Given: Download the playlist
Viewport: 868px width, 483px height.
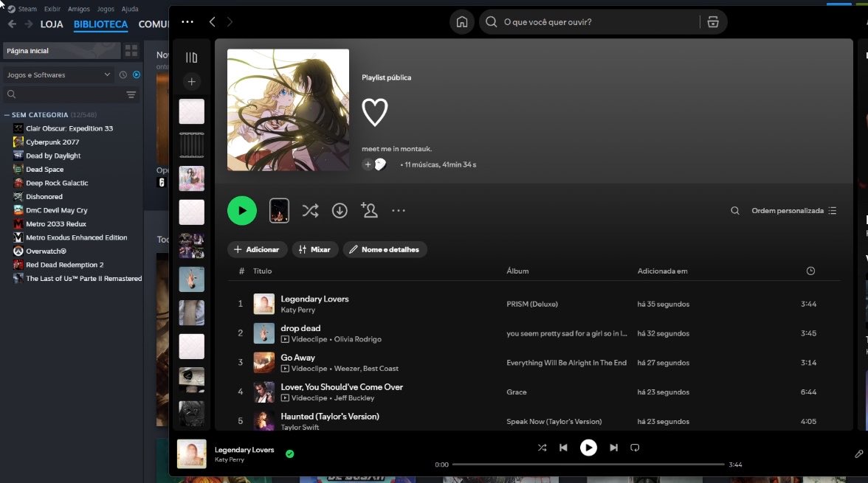Looking at the screenshot, I should (340, 211).
